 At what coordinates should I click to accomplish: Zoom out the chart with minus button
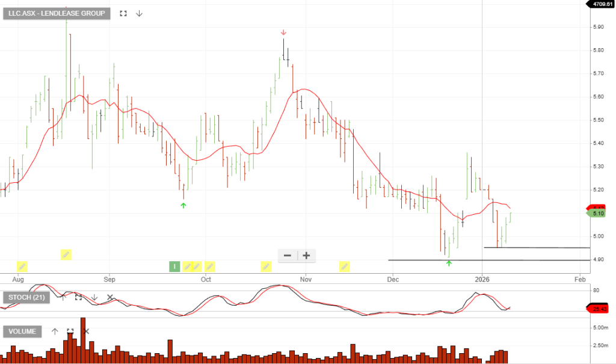(287, 256)
